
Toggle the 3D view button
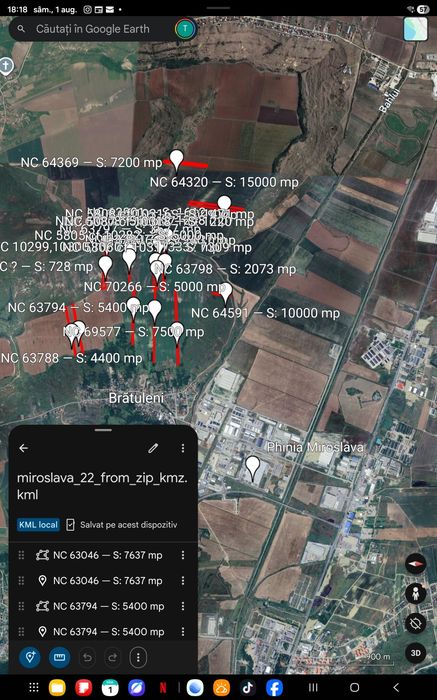[416, 653]
